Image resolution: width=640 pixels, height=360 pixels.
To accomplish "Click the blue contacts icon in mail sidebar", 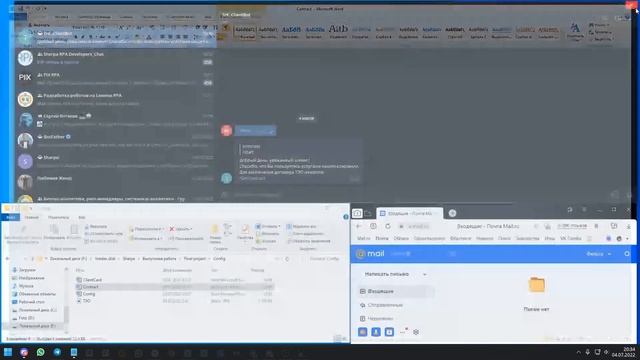I will (376, 332).
